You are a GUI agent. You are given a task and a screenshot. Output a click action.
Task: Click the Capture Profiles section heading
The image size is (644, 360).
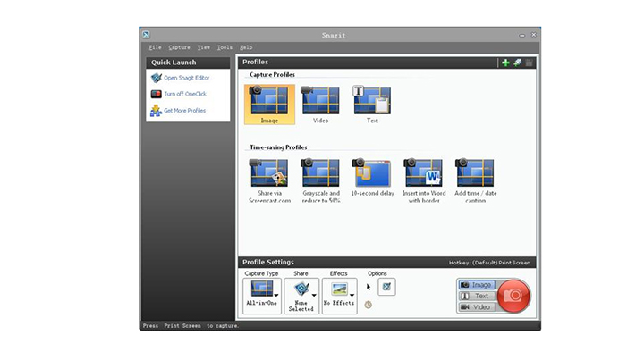[272, 75]
